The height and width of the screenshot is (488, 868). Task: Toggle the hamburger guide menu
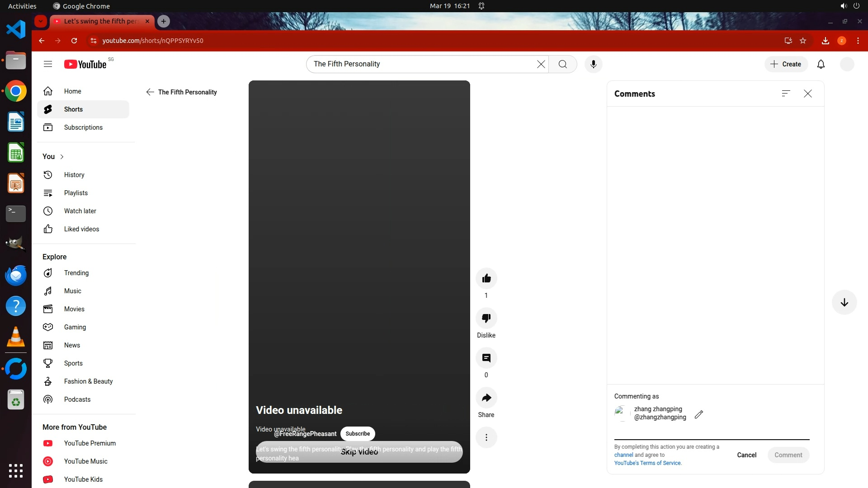pos(48,64)
